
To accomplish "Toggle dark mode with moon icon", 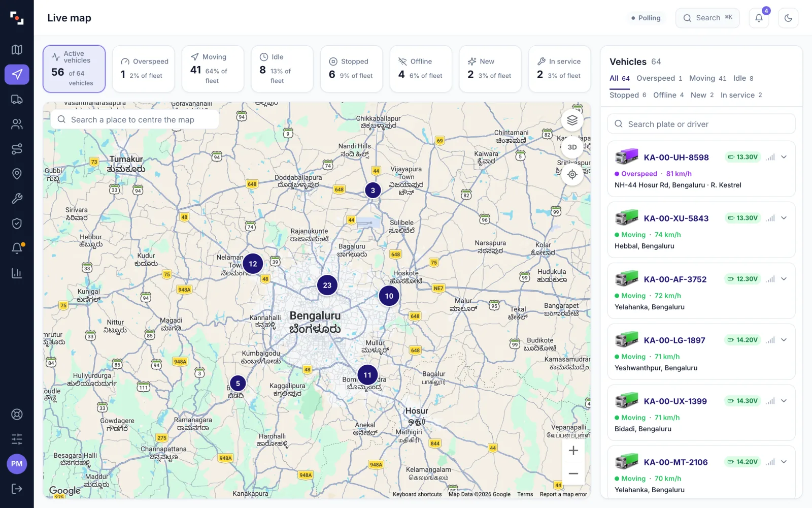I will [788, 18].
